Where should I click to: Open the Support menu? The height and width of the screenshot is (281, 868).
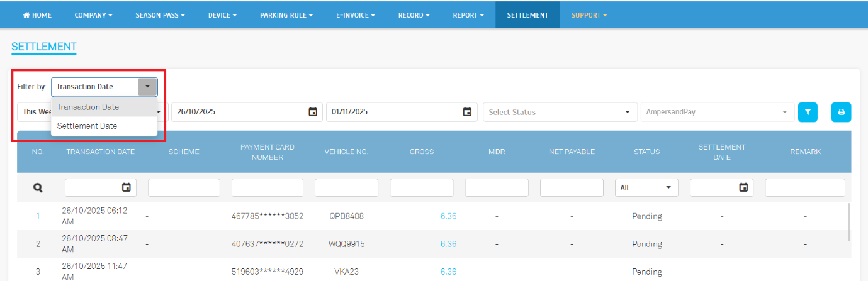[589, 14]
